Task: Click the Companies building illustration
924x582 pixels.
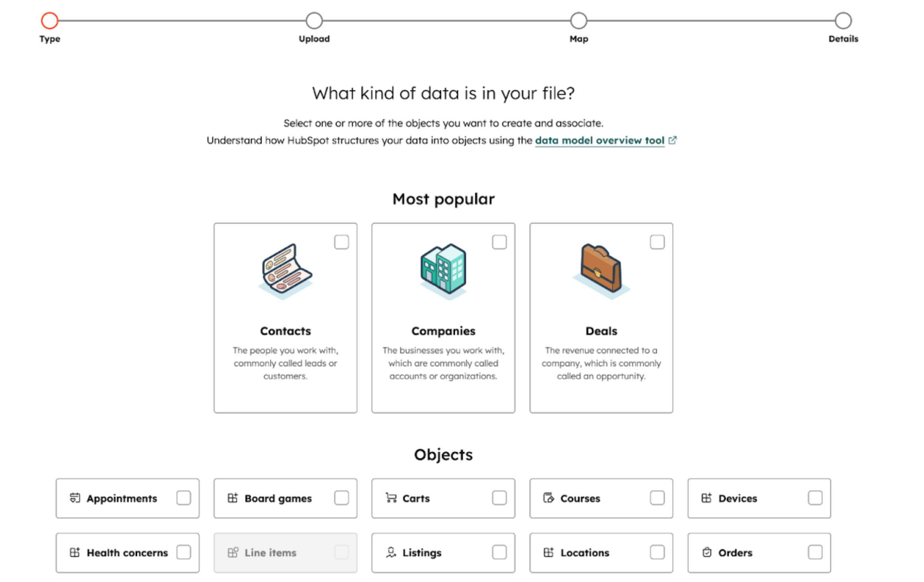Action: pos(443,271)
